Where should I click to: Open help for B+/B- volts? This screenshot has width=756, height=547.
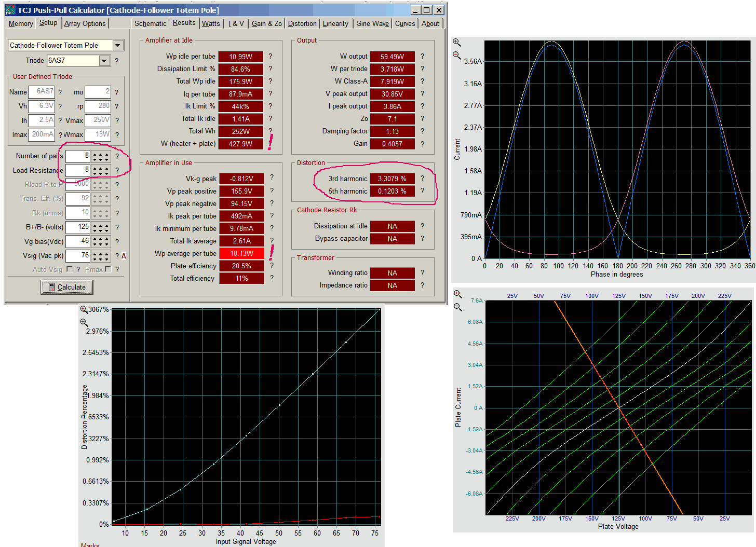[117, 227]
